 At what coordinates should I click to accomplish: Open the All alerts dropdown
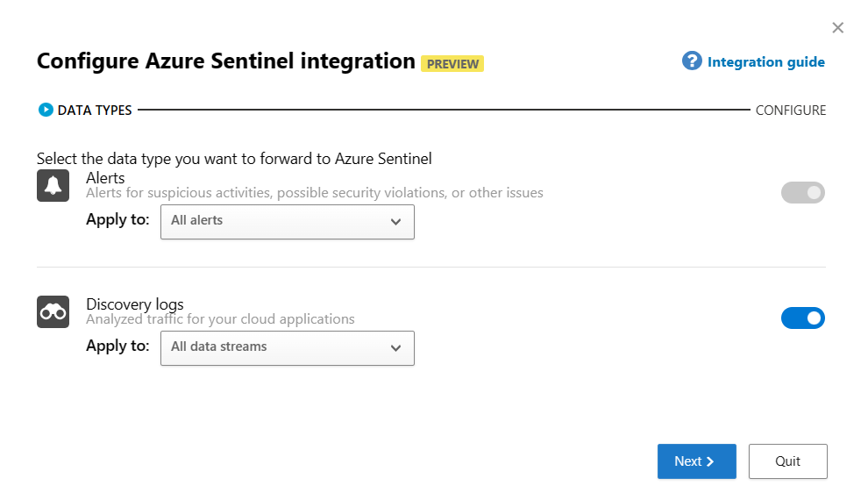[x=288, y=222]
